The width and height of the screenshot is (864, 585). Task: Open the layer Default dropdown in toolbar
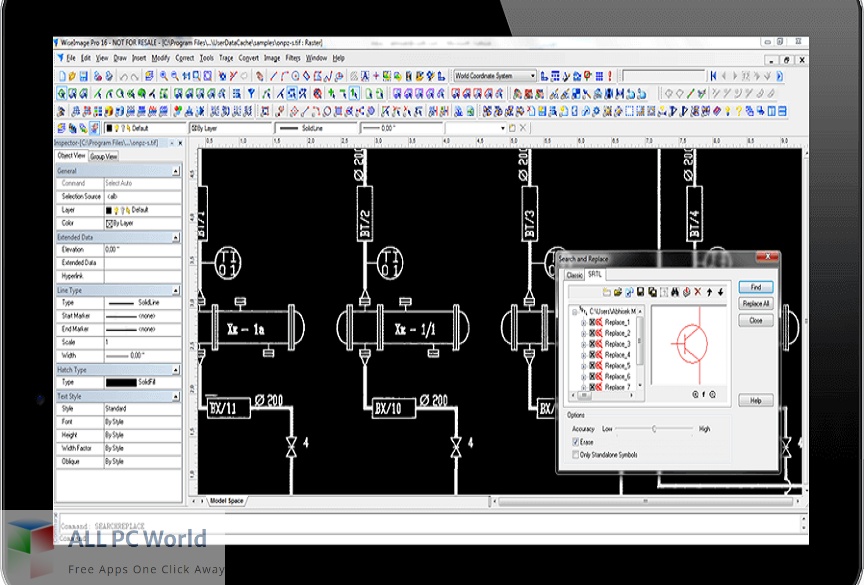145,128
